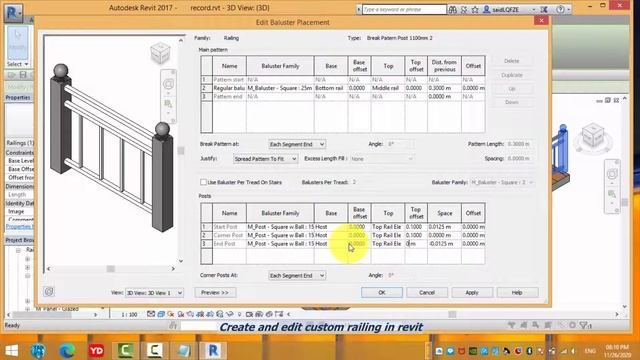Click the zoom tool in the preview navigation bar
The width and height of the screenshot is (640, 360).
point(168,104)
